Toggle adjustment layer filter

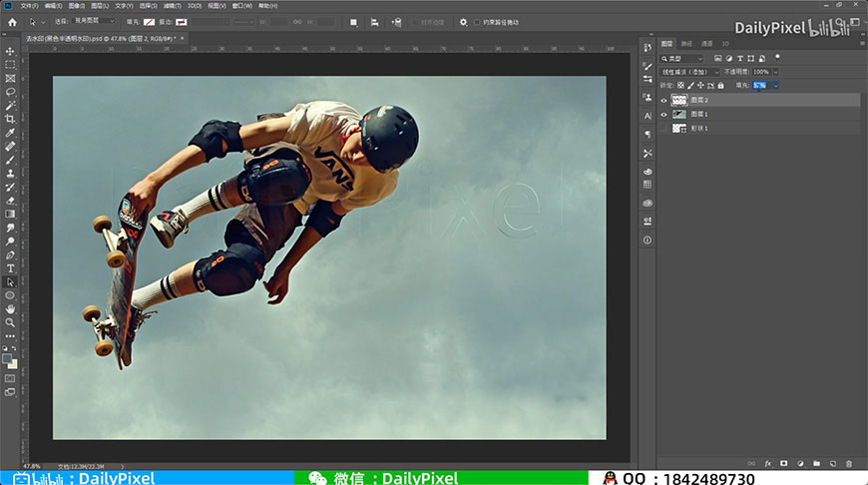click(729, 58)
